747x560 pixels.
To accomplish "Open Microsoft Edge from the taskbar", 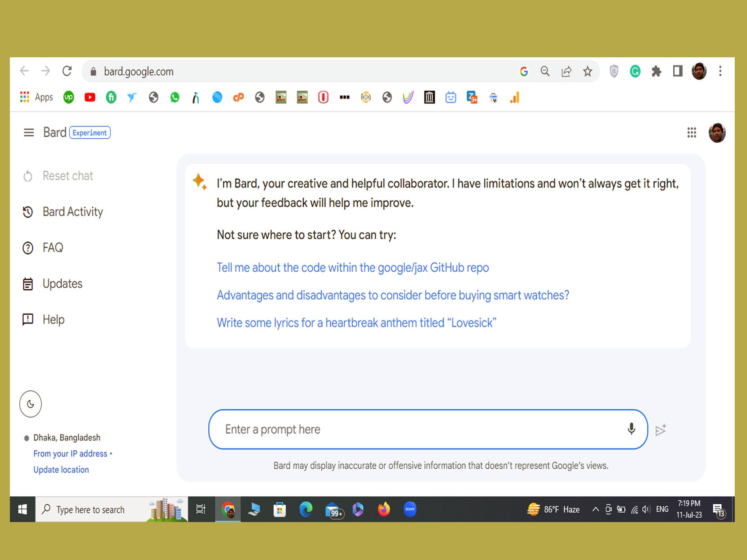I will [306, 509].
